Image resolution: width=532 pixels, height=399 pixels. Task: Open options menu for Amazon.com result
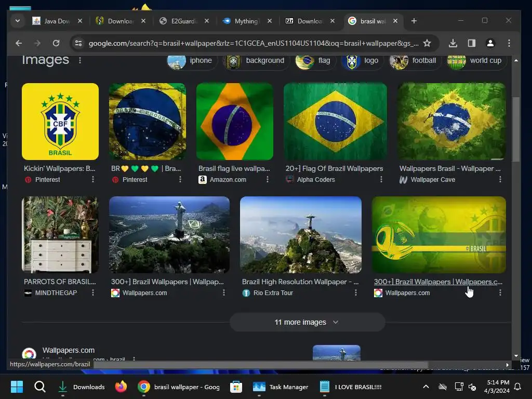tap(268, 179)
